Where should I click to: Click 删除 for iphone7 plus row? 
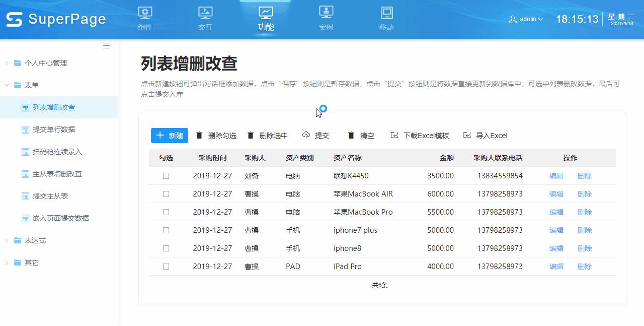point(585,230)
